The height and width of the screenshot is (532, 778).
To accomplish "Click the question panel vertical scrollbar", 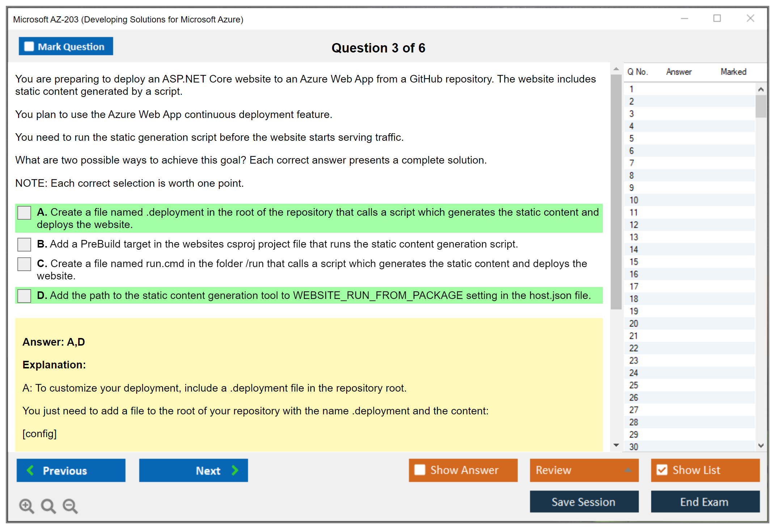I will click(x=616, y=192).
